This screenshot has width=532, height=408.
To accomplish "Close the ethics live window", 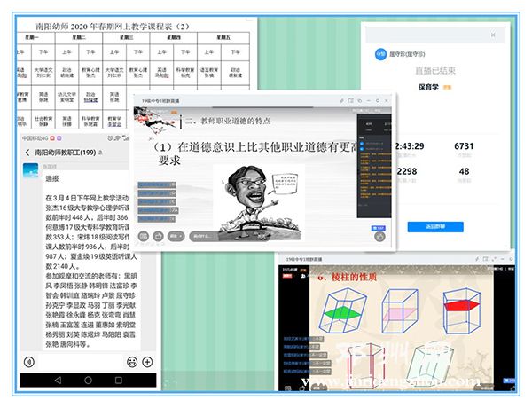I will point(387,101).
